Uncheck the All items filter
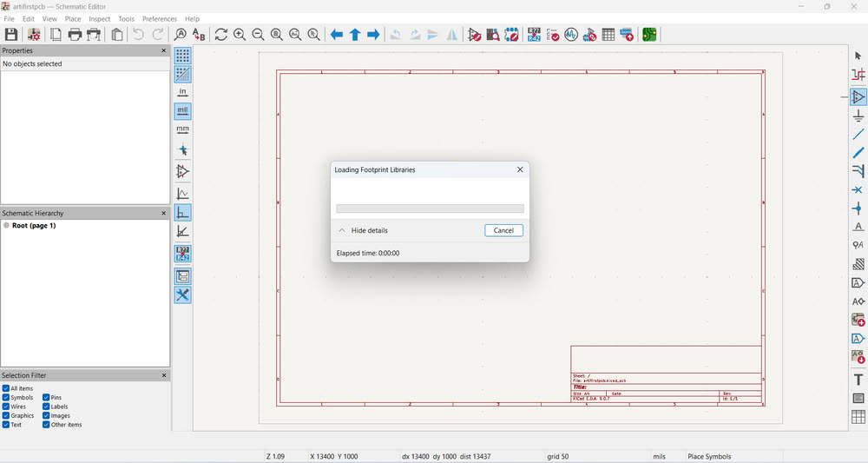868x463 pixels. pos(6,388)
